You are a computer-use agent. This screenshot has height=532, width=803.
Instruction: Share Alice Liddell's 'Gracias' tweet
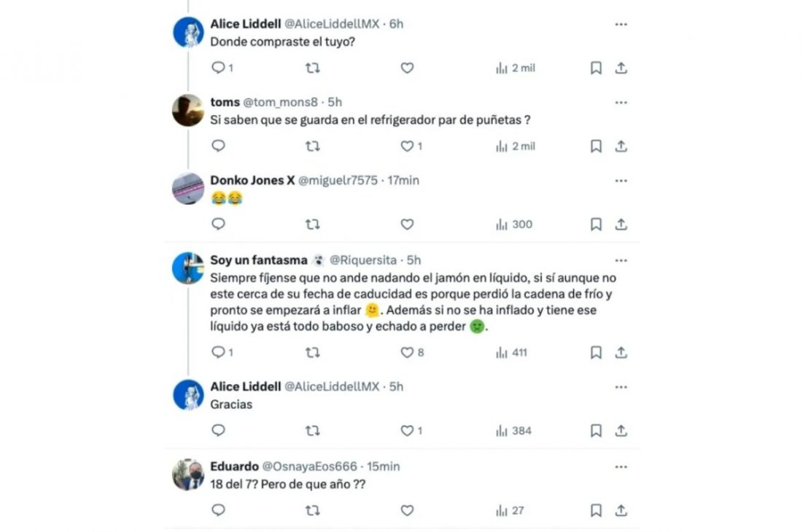pyautogui.click(x=621, y=431)
